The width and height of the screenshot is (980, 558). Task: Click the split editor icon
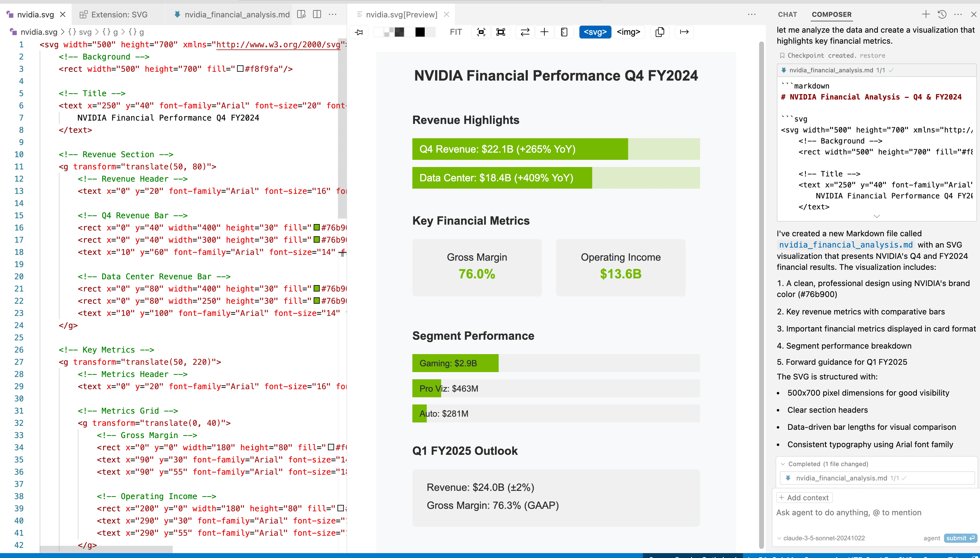(x=317, y=15)
